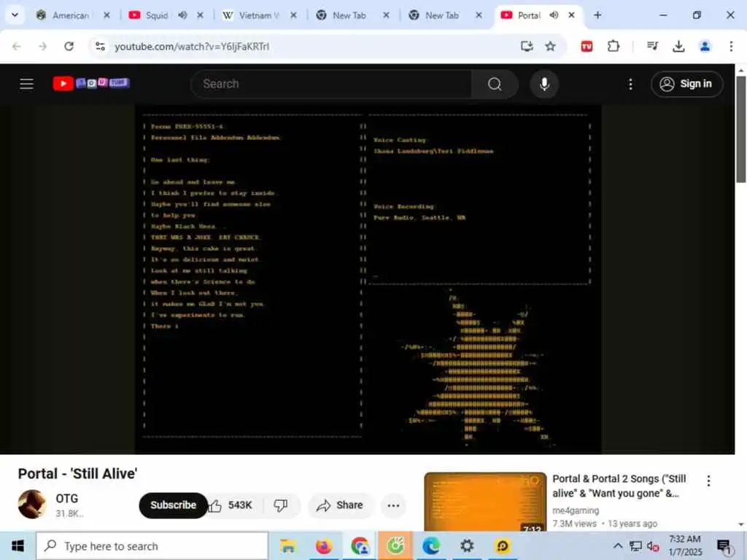The image size is (747, 560).
Task: Mute audio on the Squid tab
Action: coord(182,15)
